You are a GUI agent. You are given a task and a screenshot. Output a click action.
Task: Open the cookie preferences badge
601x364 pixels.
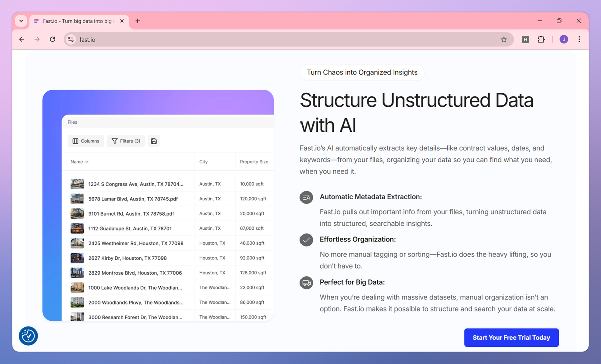tap(28, 336)
